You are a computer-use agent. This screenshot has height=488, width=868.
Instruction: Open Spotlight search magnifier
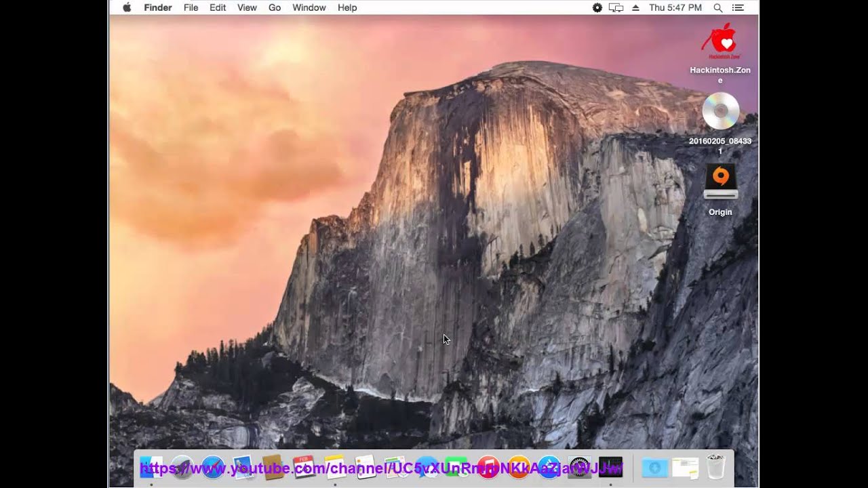[x=718, y=7]
